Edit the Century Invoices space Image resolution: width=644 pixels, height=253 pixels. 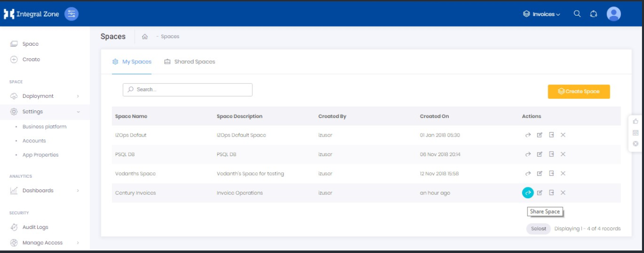tap(540, 193)
